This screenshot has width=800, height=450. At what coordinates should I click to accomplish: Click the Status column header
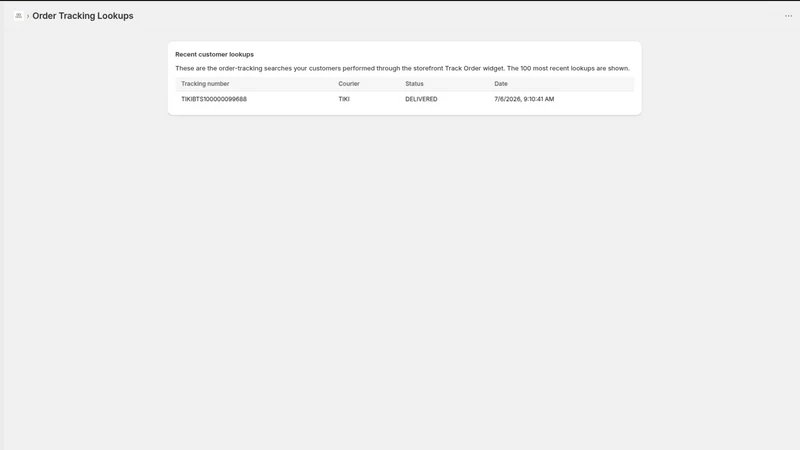pos(414,84)
